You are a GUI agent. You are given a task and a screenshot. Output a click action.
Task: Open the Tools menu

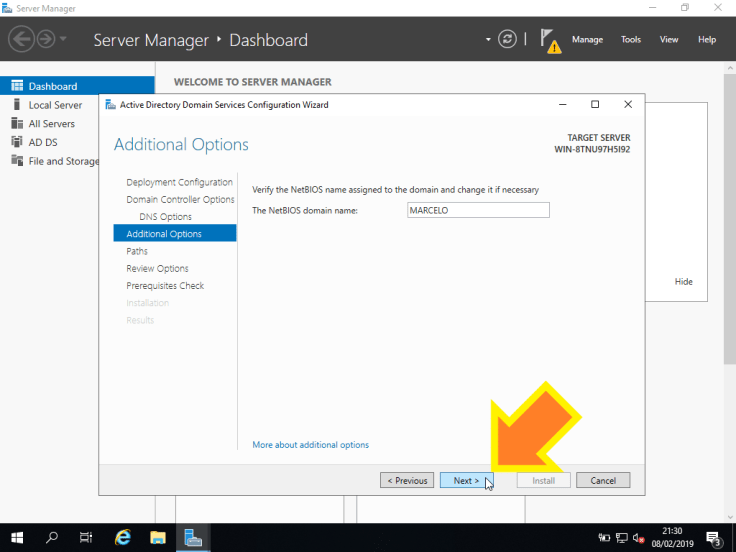[x=630, y=40]
